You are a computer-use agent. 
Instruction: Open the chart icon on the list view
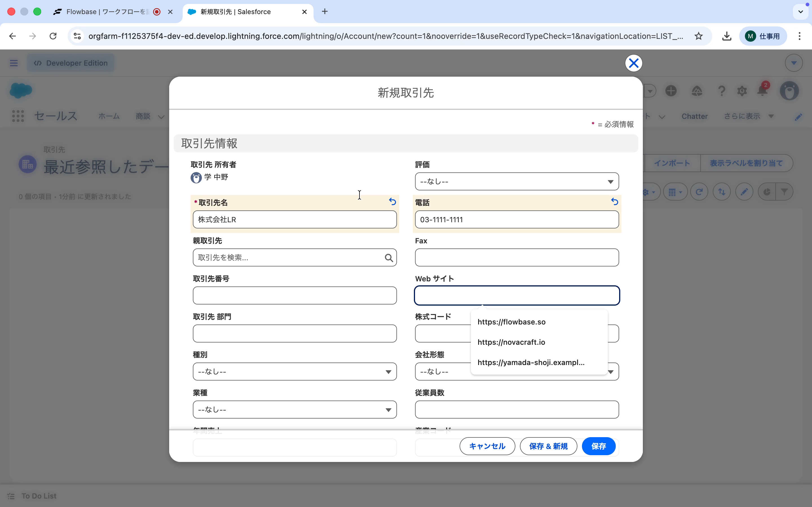(x=767, y=192)
